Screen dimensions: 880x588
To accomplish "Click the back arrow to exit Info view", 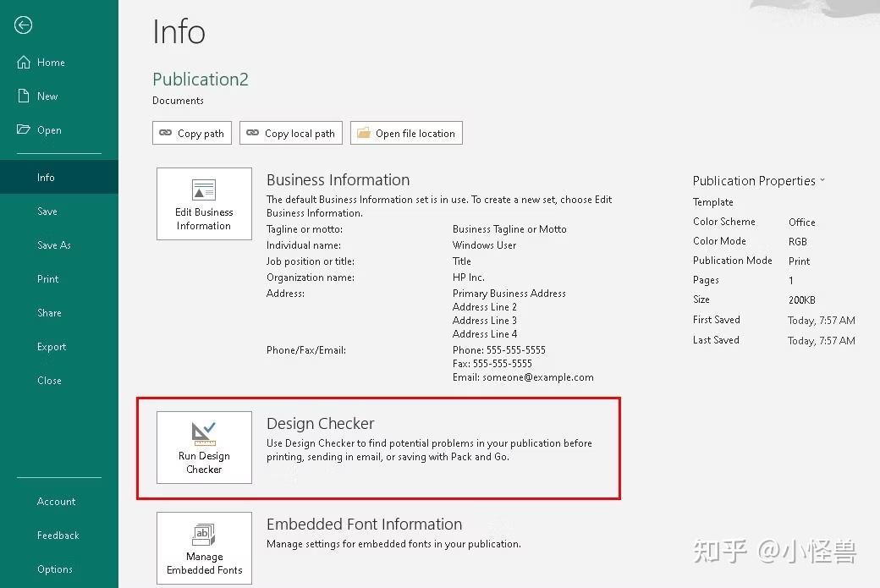I will [23, 25].
